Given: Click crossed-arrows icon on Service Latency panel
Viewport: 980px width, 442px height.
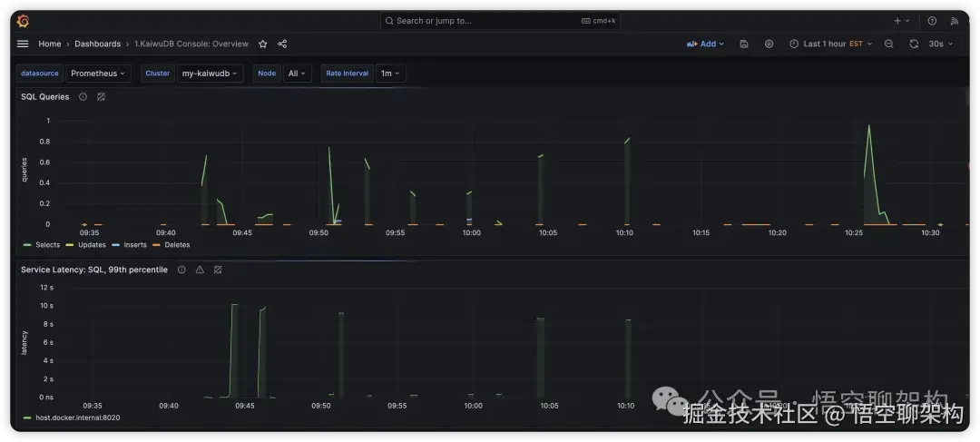Looking at the screenshot, I should click(x=218, y=270).
